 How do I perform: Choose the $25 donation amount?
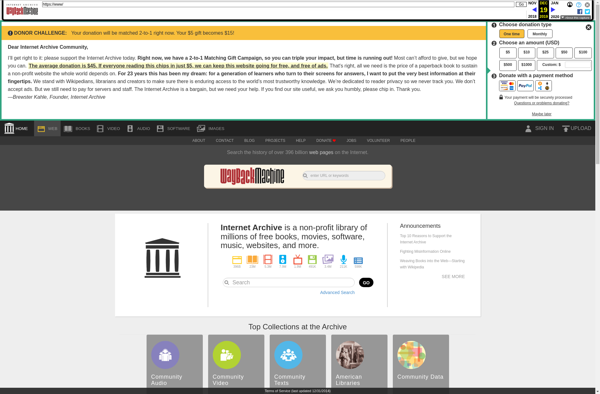click(x=545, y=52)
